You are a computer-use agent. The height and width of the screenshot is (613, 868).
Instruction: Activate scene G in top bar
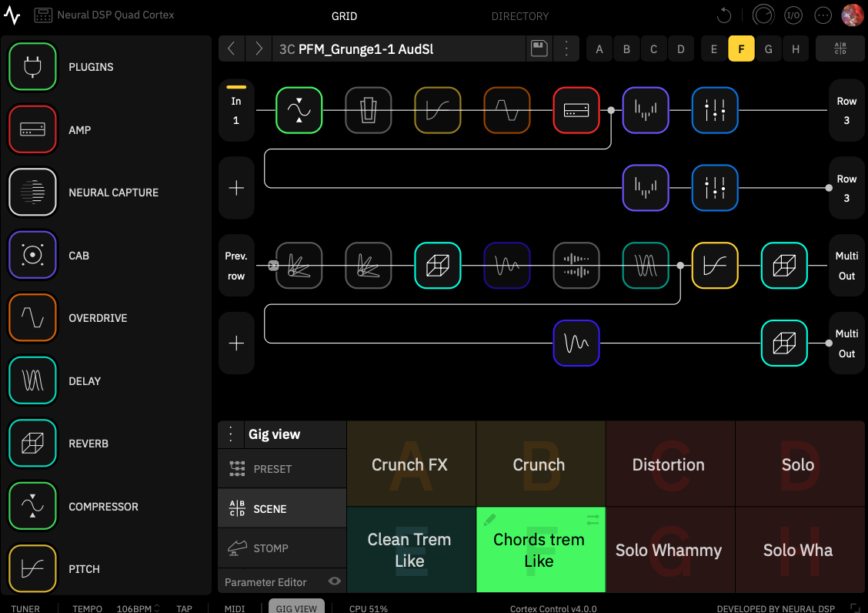[769, 49]
